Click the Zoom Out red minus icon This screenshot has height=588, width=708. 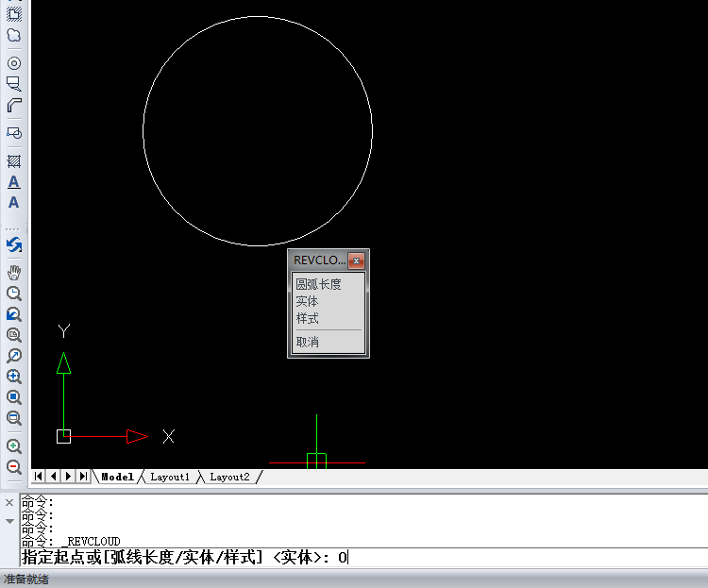coord(14,467)
